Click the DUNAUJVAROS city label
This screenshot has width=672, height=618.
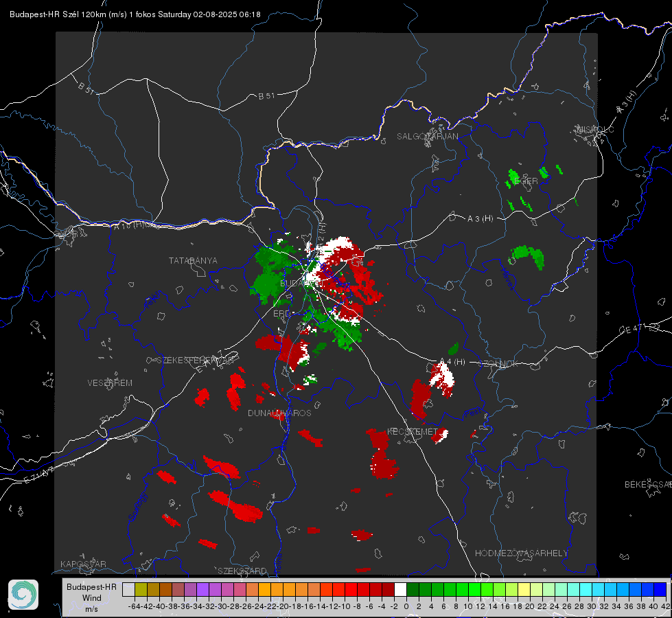pos(279,413)
